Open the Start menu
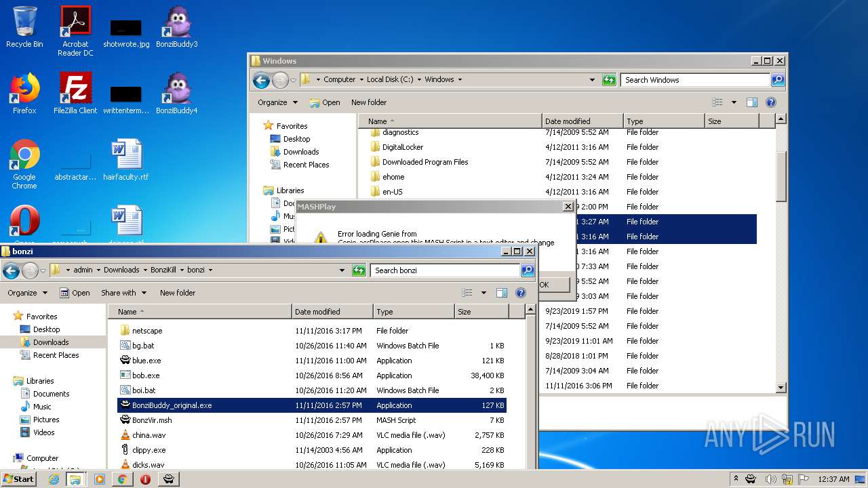This screenshot has width=868, height=488. tap(18, 479)
